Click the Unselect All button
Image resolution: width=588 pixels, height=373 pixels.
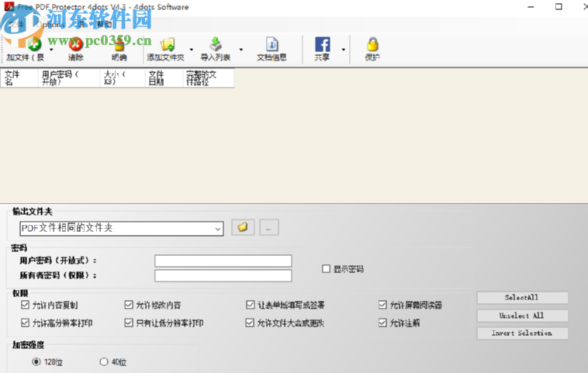[522, 316]
